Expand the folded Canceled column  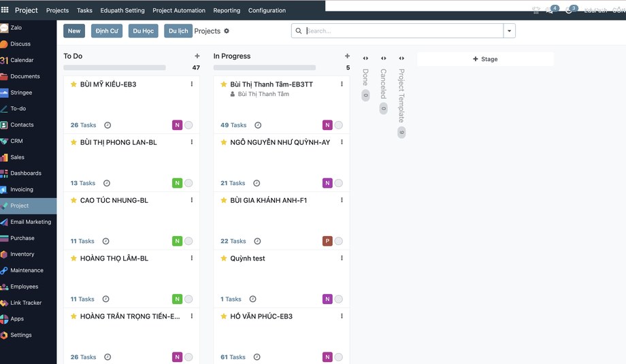(x=383, y=59)
